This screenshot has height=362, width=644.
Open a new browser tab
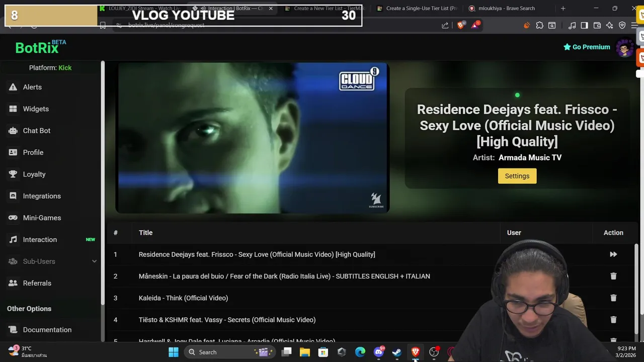563,8
